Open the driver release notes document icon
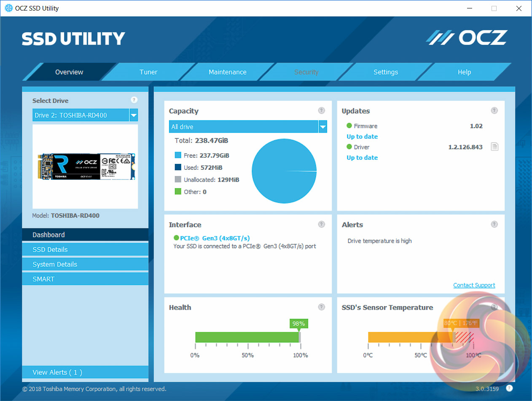Viewport: 532px width, 401px height. click(x=495, y=147)
